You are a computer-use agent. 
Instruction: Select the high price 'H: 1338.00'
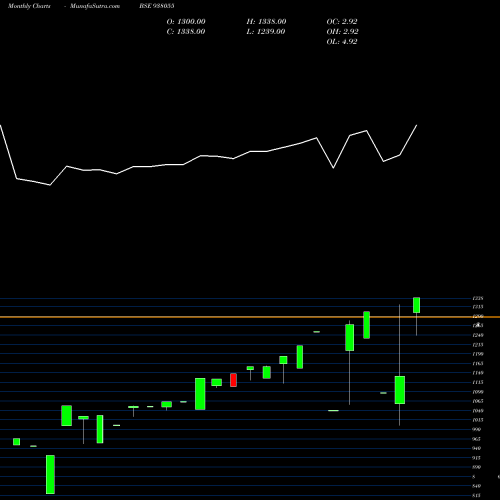pyautogui.click(x=266, y=22)
